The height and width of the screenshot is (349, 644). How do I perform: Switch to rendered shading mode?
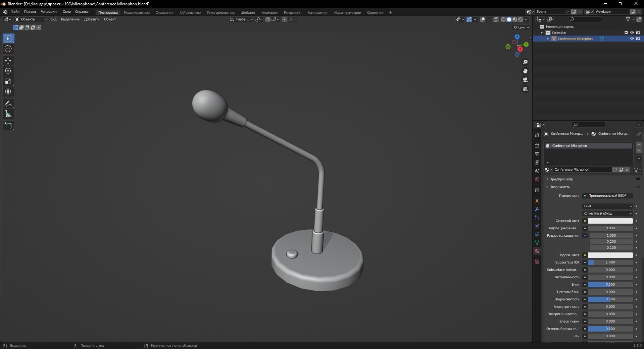point(521,19)
